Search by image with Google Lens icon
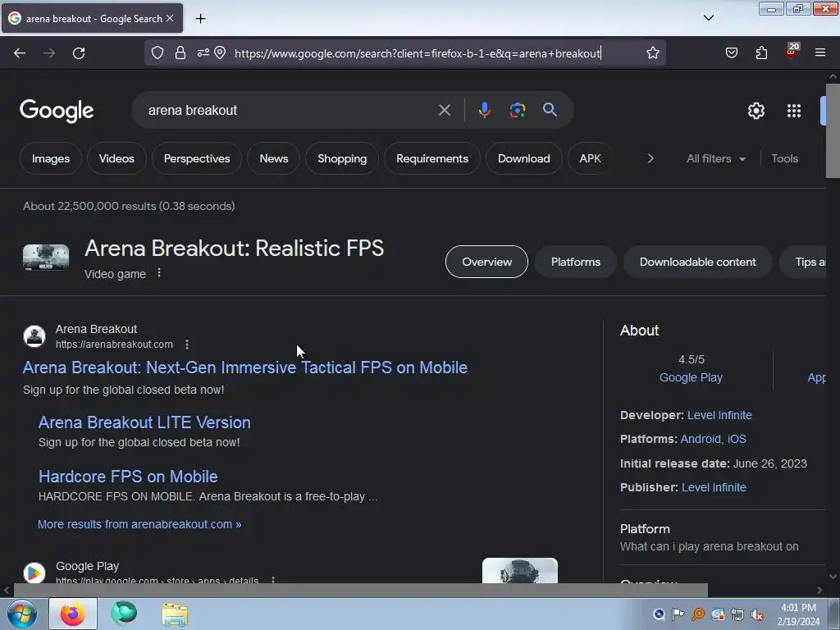Image resolution: width=840 pixels, height=630 pixels. tap(517, 110)
